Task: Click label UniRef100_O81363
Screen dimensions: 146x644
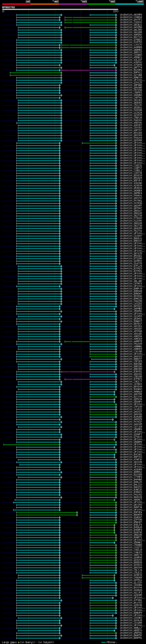Action: 131,100
